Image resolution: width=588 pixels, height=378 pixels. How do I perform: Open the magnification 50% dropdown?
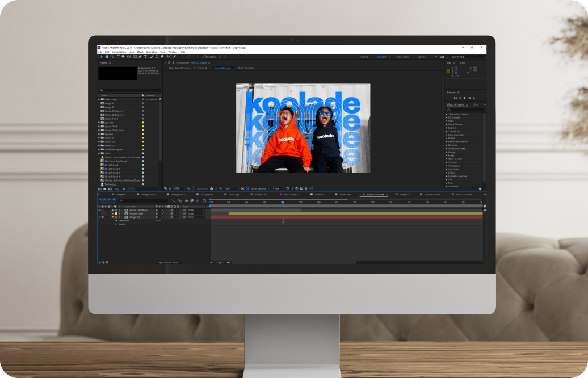[x=180, y=188]
